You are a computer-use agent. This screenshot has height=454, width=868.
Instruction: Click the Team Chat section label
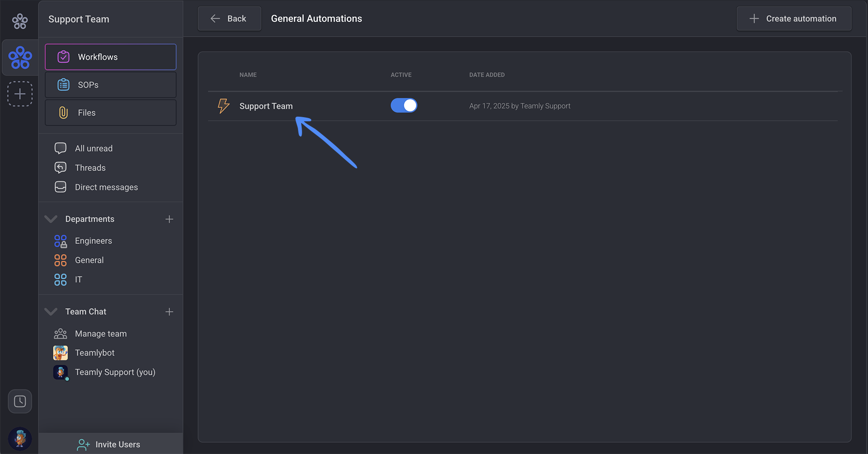coord(86,312)
